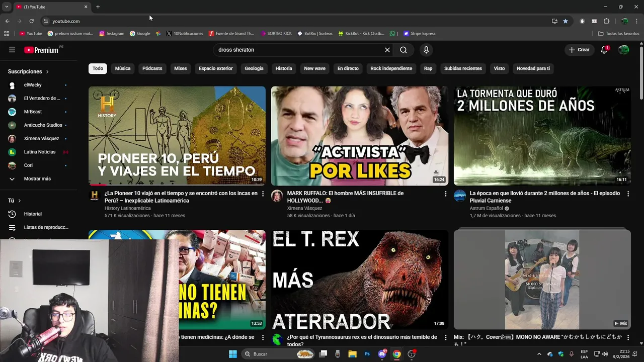Open the Chrome tab search dropdown
Screen dimensions: 644x362
7,7
